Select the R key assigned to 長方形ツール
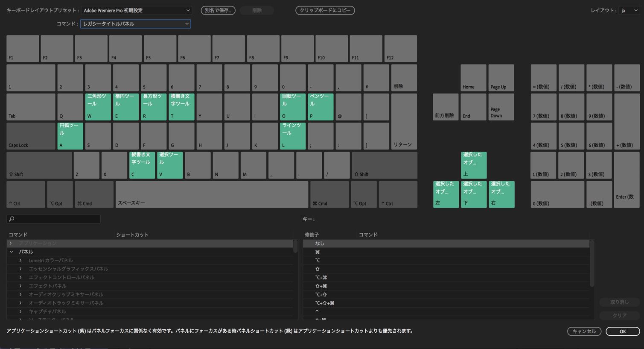Screen dimensions: 644x349 pyautogui.click(x=154, y=107)
